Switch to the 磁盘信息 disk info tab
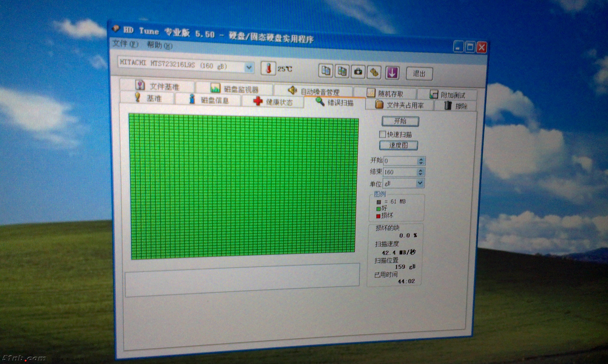This screenshot has width=608, height=364. pyautogui.click(x=216, y=100)
